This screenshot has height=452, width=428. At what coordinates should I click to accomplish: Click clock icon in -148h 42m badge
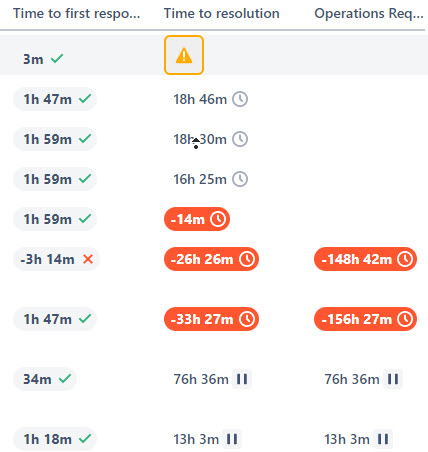point(405,259)
